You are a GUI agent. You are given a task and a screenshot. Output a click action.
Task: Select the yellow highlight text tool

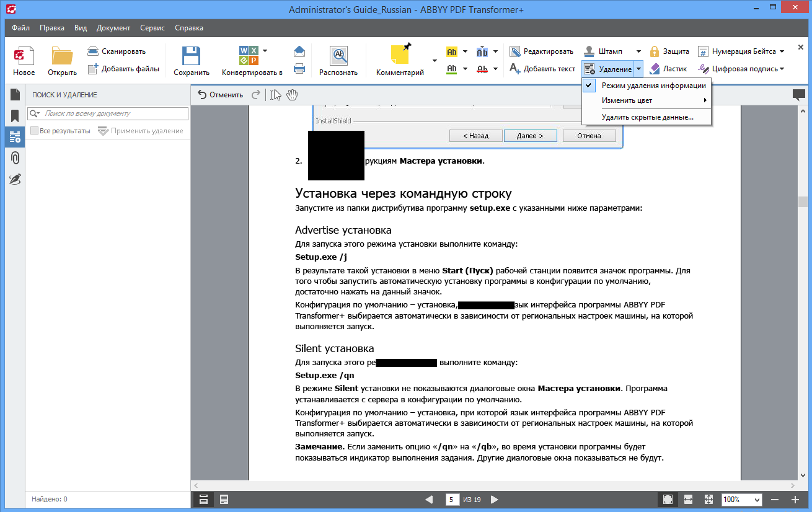452,51
